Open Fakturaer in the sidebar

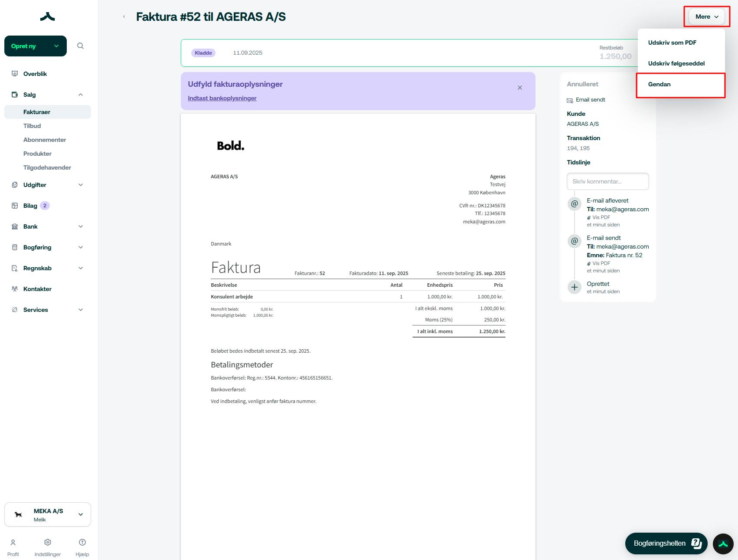[48, 112]
